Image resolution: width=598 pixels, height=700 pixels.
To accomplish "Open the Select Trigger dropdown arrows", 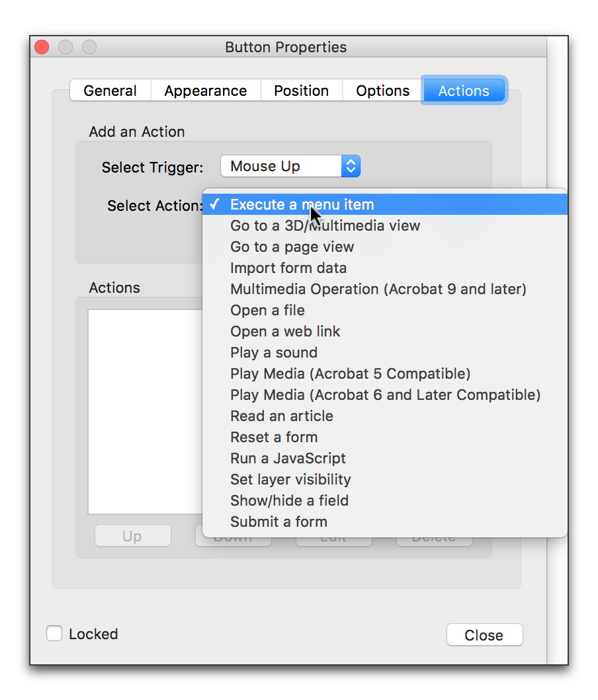I will [351, 166].
